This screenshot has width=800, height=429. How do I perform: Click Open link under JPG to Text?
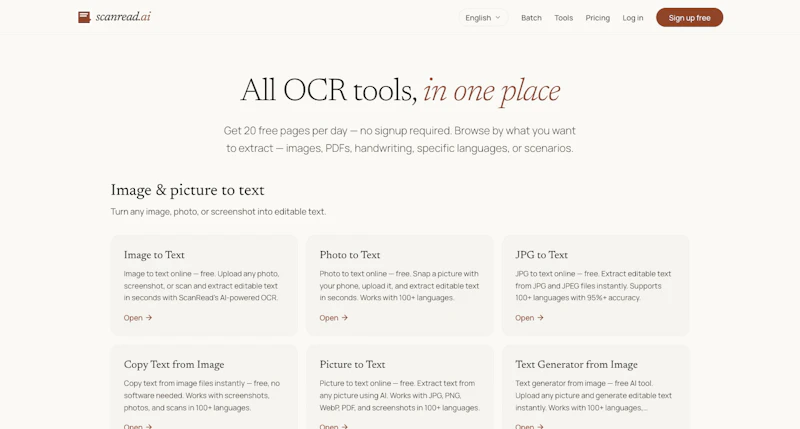tap(530, 318)
